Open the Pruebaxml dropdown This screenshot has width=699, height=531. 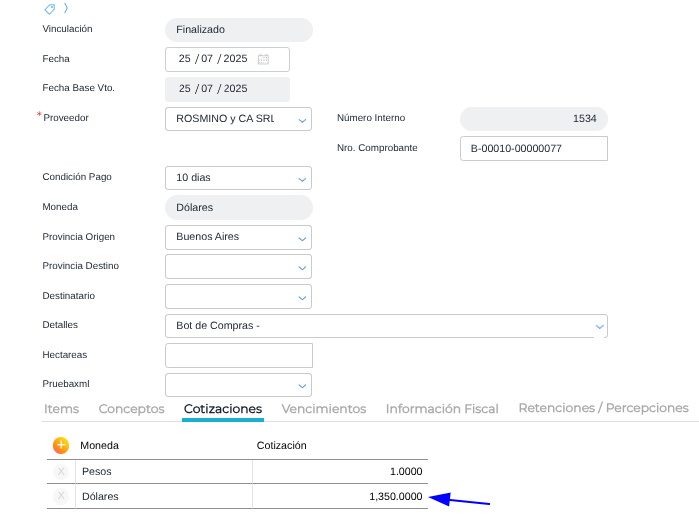point(302,385)
